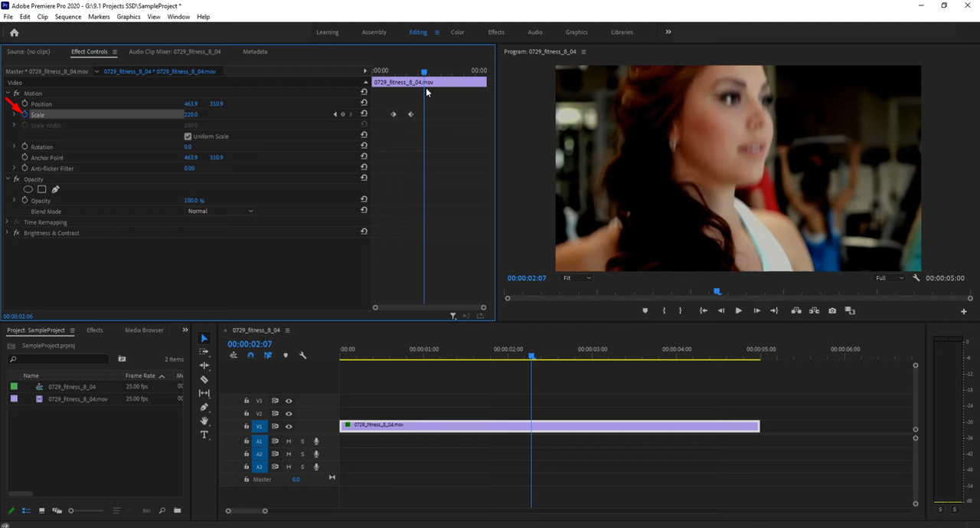Select the Type tool
The height and width of the screenshot is (528, 980).
pos(204,435)
